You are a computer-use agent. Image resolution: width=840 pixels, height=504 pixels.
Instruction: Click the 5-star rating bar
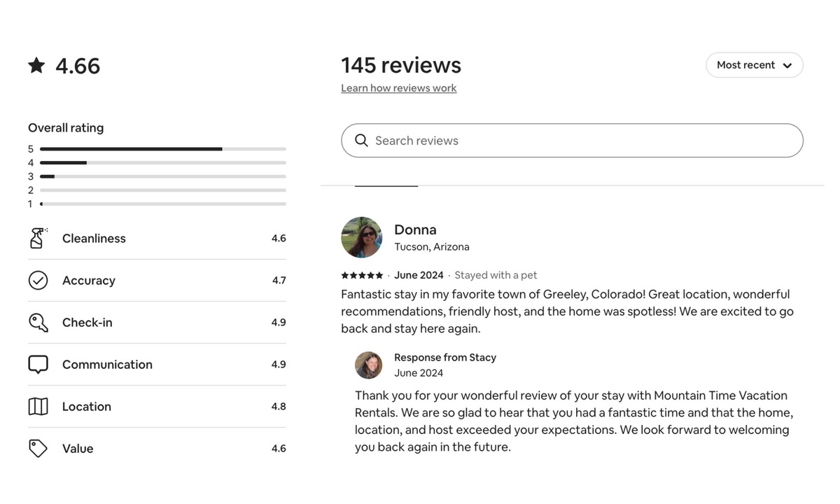point(162,149)
